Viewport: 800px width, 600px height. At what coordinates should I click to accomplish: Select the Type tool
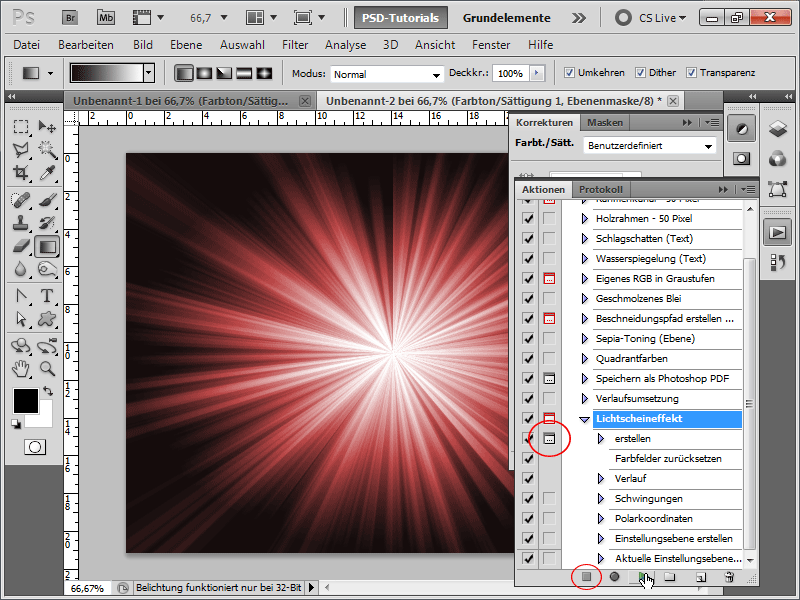click(47, 296)
